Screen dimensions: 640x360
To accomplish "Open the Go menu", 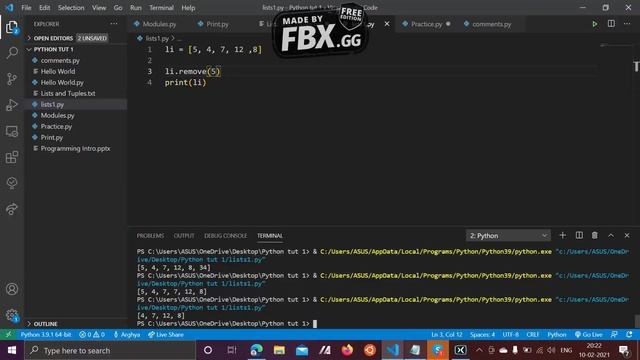I will click(118, 8).
